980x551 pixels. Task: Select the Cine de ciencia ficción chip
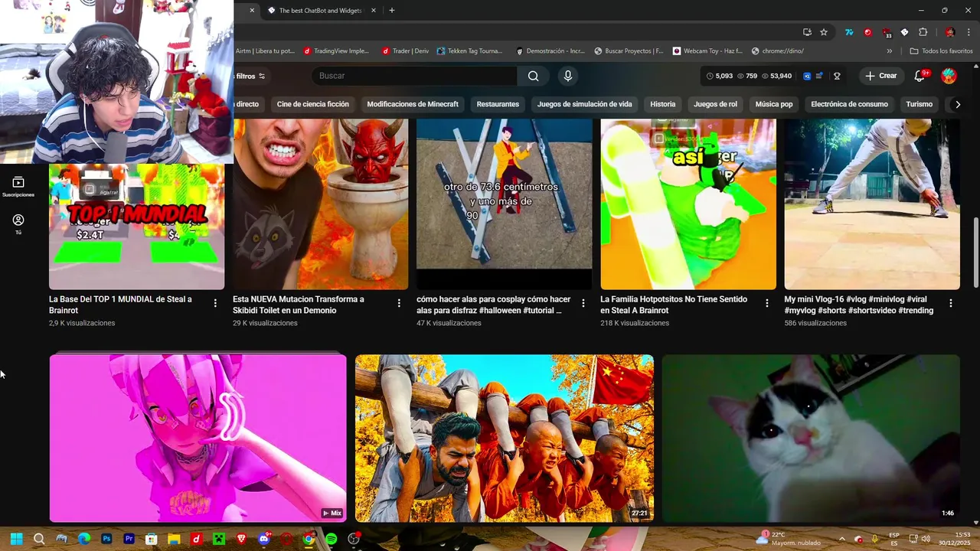[312, 104]
